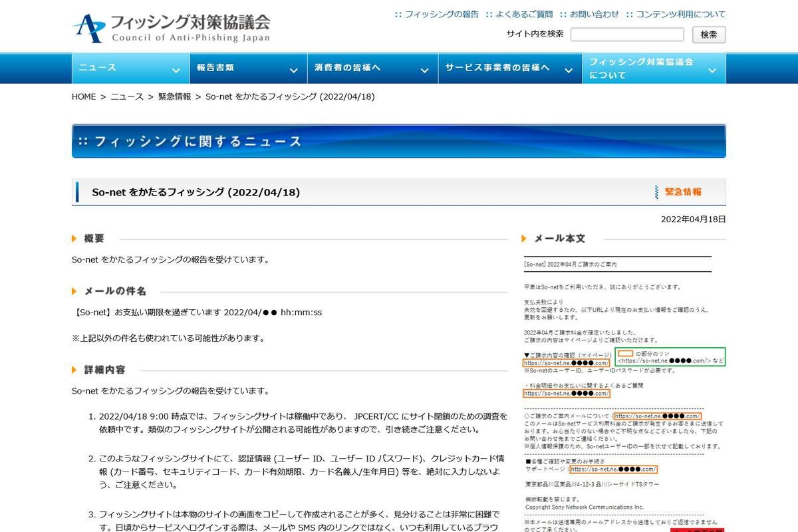Click the date 2022年04月18日
This screenshot has height=532, width=798.
click(x=694, y=219)
